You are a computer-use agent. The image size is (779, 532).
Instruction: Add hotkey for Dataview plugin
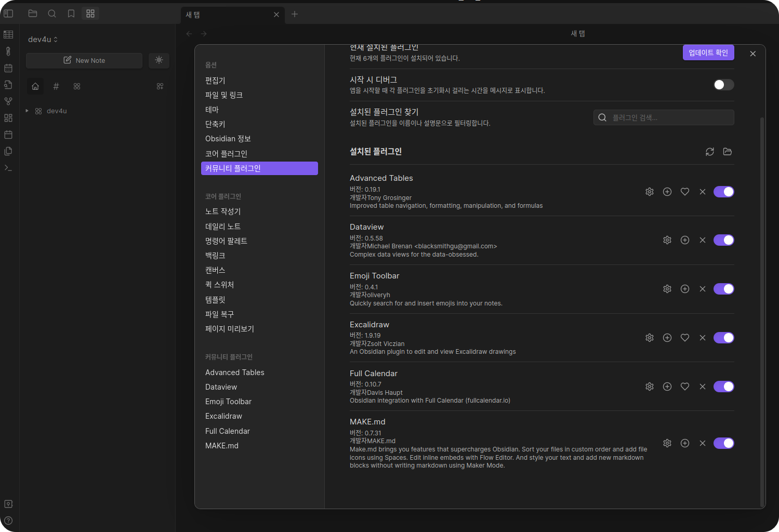pos(685,240)
